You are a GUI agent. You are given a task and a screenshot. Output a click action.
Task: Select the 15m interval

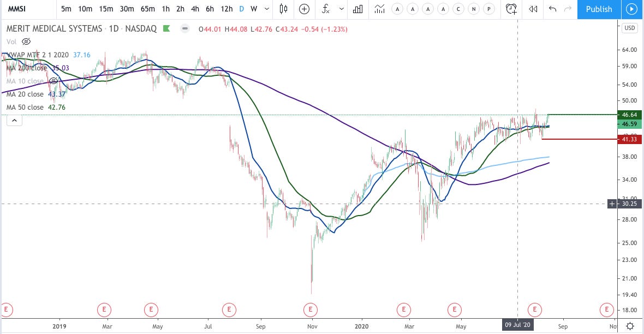click(x=106, y=9)
